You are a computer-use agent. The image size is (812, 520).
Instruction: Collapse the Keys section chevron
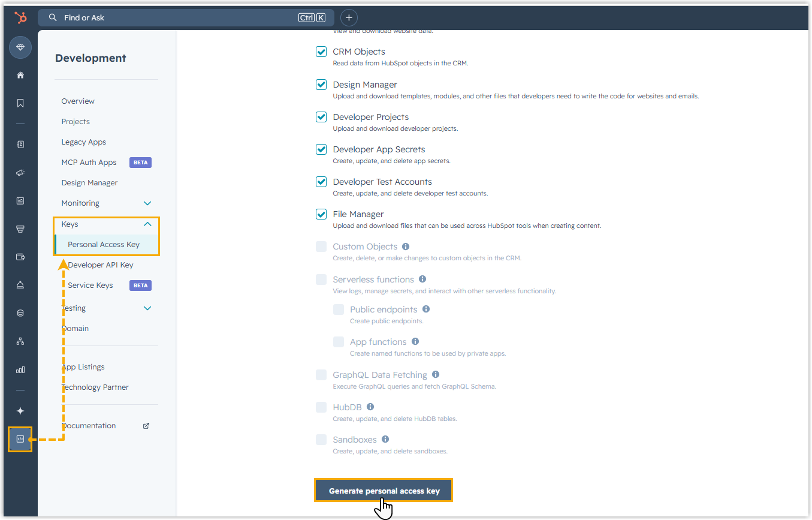(x=147, y=224)
